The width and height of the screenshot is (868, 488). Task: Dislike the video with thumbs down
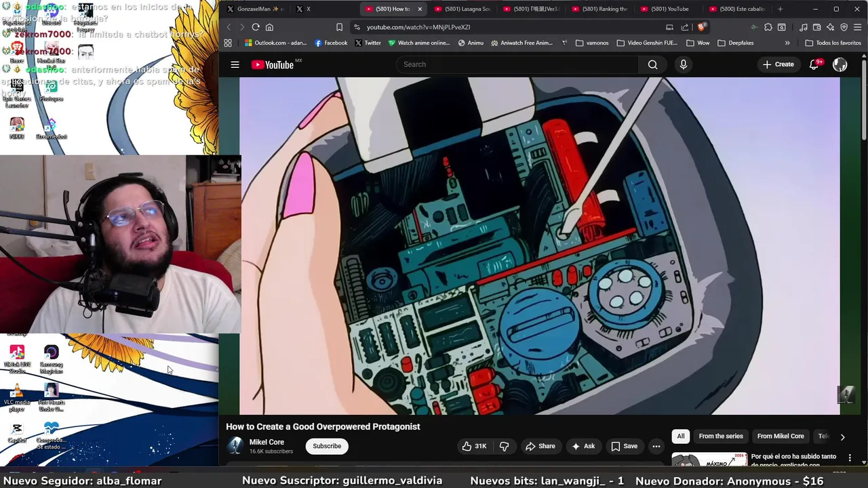(x=504, y=446)
